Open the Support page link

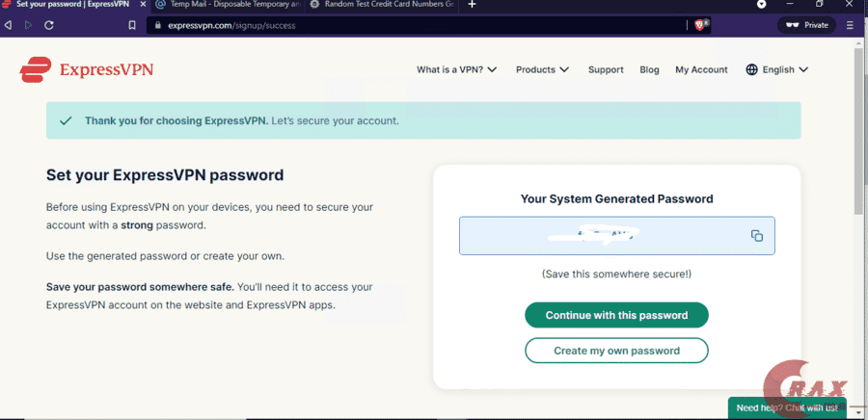606,69
